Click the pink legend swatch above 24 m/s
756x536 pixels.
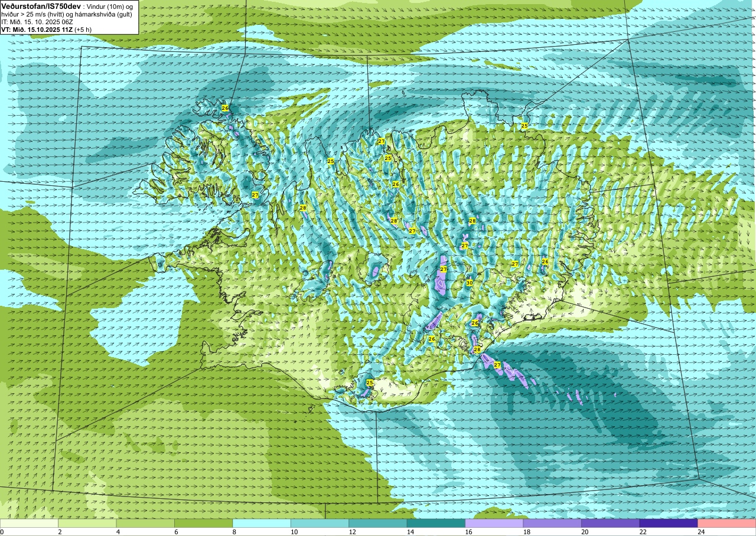[726, 524]
